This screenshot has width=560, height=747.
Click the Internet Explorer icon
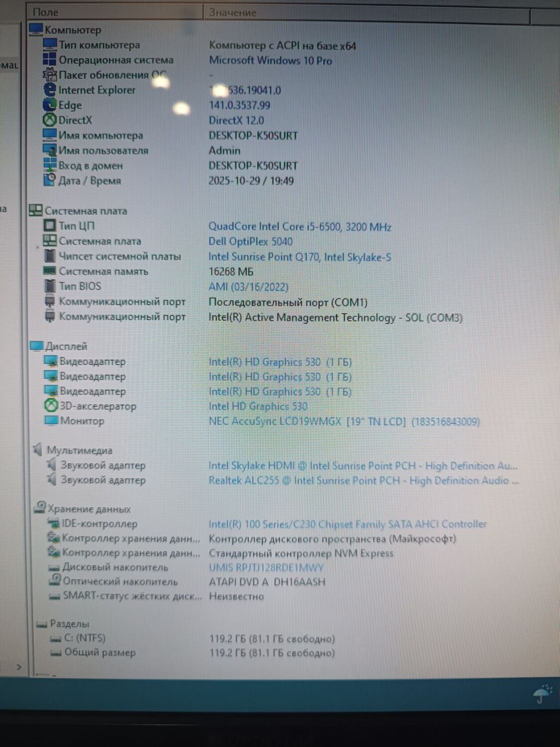click(x=50, y=89)
